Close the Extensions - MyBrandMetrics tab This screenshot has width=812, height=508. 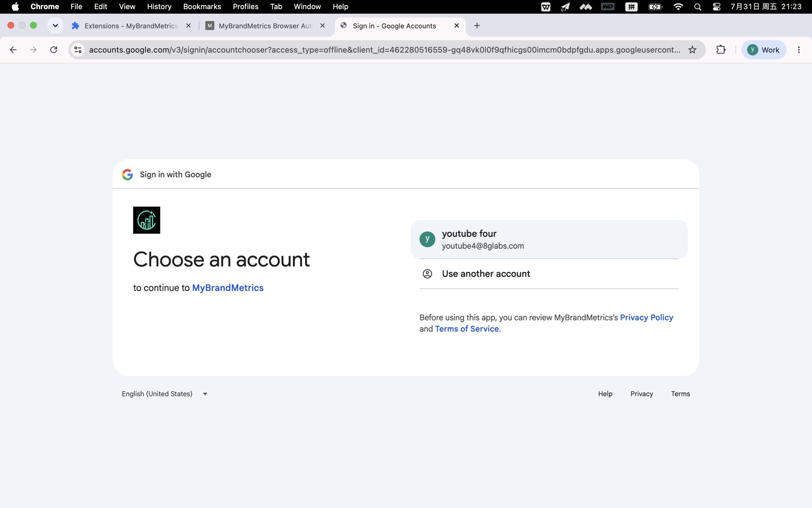188,26
